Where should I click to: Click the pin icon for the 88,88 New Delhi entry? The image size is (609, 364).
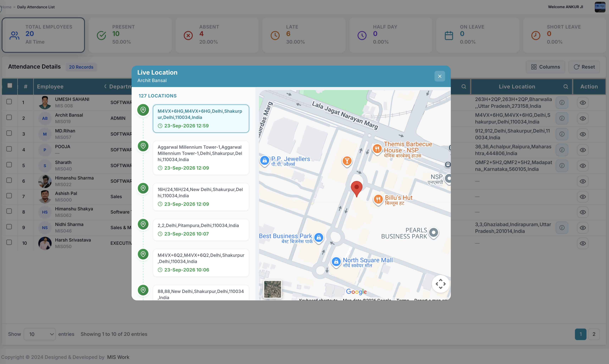click(143, 290)
